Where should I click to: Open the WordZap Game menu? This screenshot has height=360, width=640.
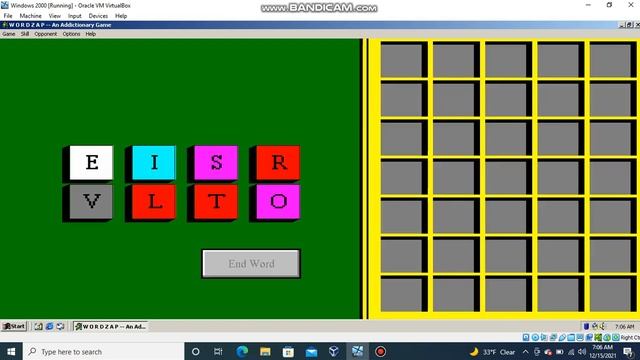(9, 34)
